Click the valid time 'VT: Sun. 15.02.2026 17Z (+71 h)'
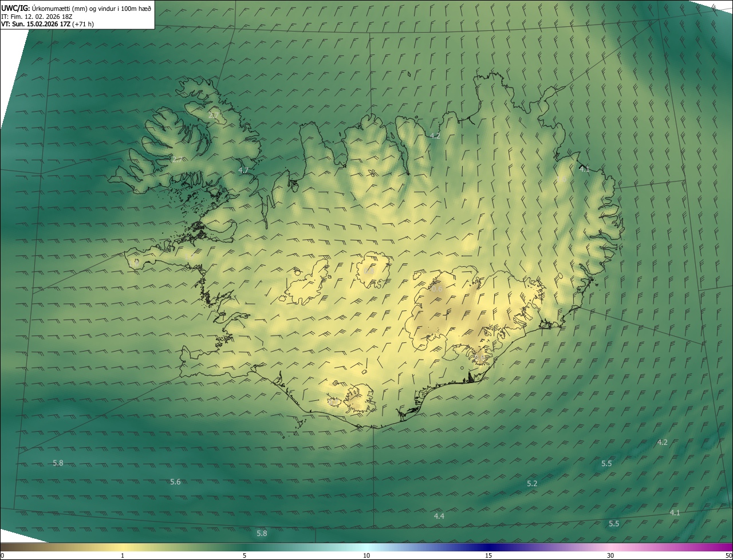This screenshot has width=733, height=560. [x=48, y=25]
